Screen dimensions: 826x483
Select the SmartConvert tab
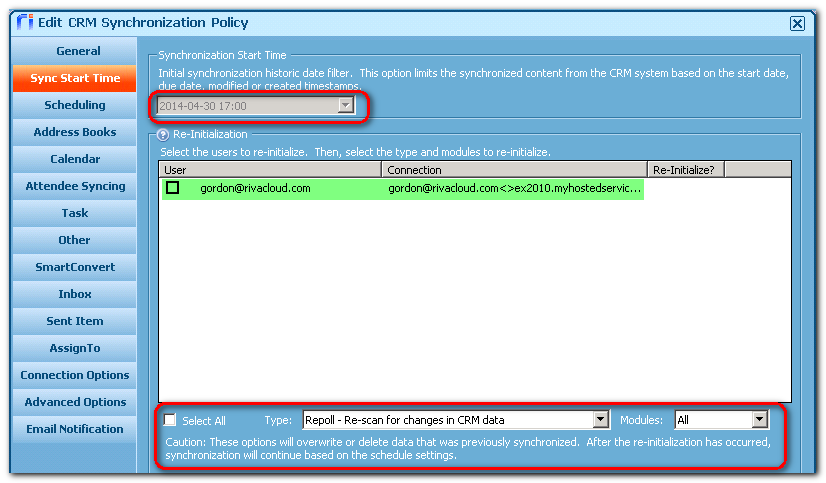point(74,267)
